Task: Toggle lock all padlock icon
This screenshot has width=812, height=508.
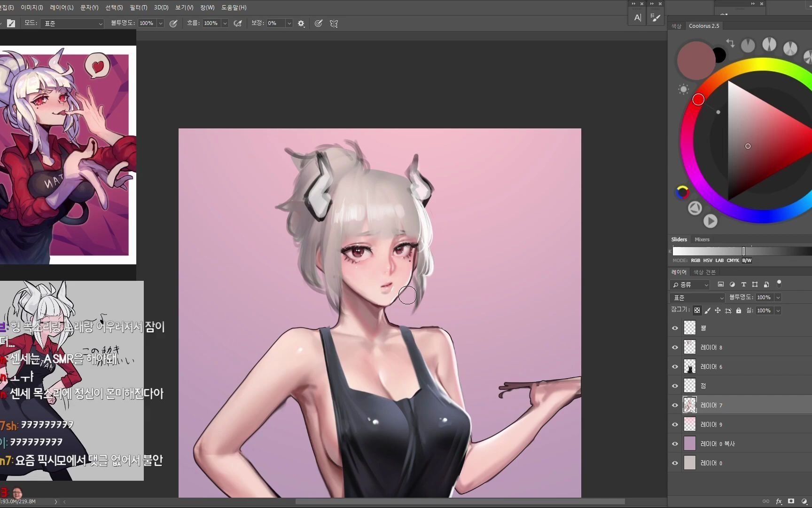Action: [x=738, y=310]
